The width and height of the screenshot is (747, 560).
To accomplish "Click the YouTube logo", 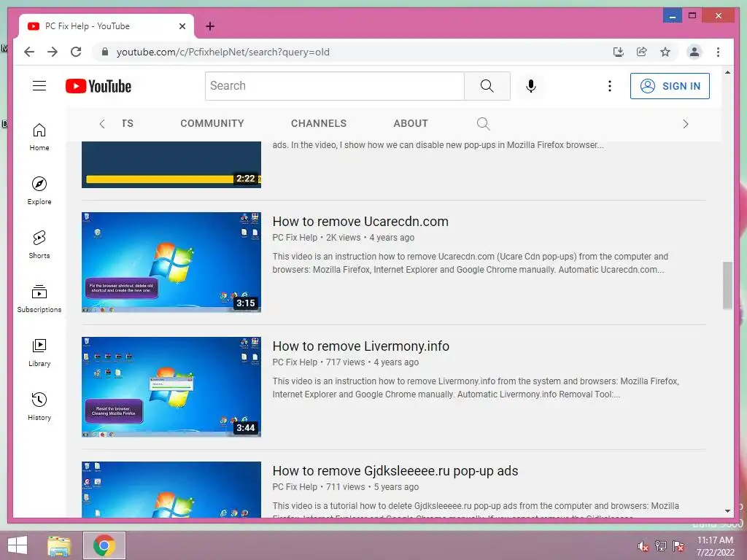I will (x=98, y=86).
